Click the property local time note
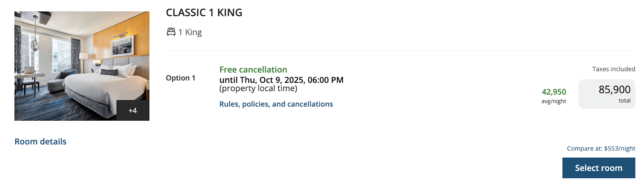Viewport: 644px width, 183px height. [258, 88]
